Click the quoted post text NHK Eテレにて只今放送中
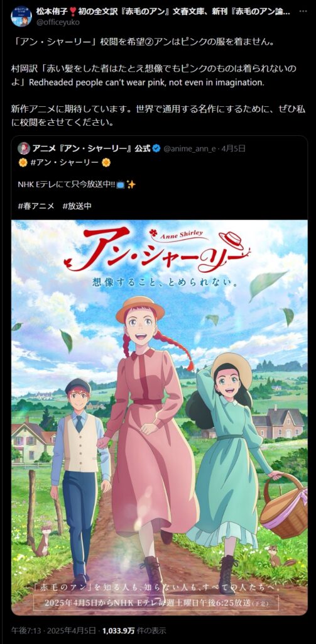 coord(67,184)
